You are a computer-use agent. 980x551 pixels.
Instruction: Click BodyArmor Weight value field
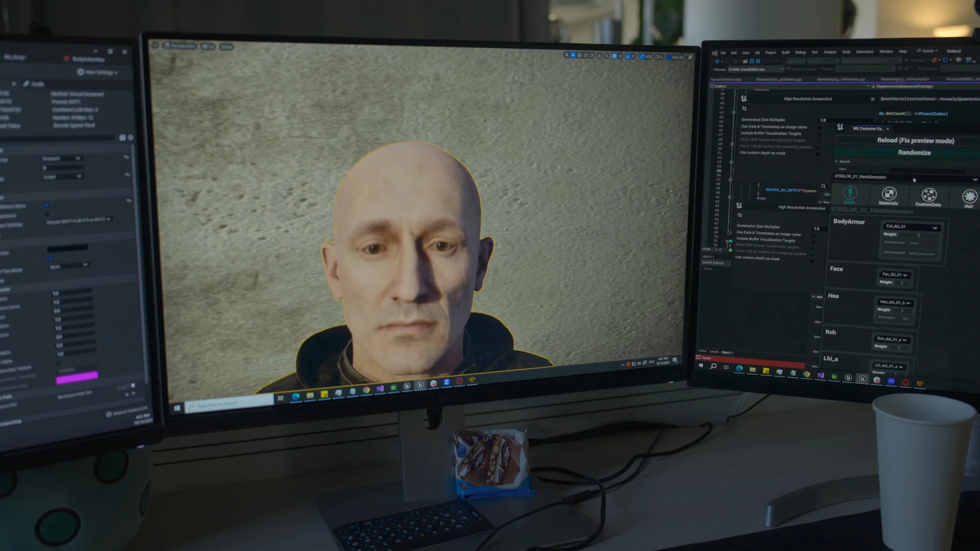[x=918, y=235]
